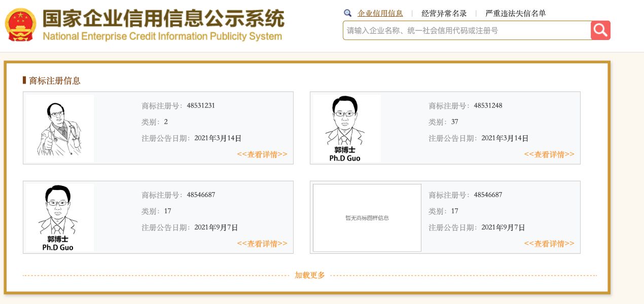
Task: Click the registration number 48531231 text
Action: pyautogui.click(x=201, y=106)
